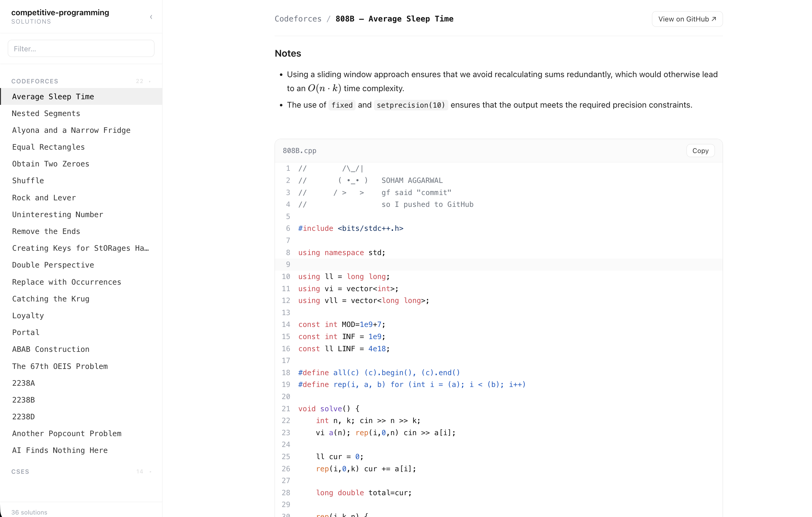Collapse the CODEFORCES section arrow
This screenshot has width=812, height=517.
[x=150, y=81]
